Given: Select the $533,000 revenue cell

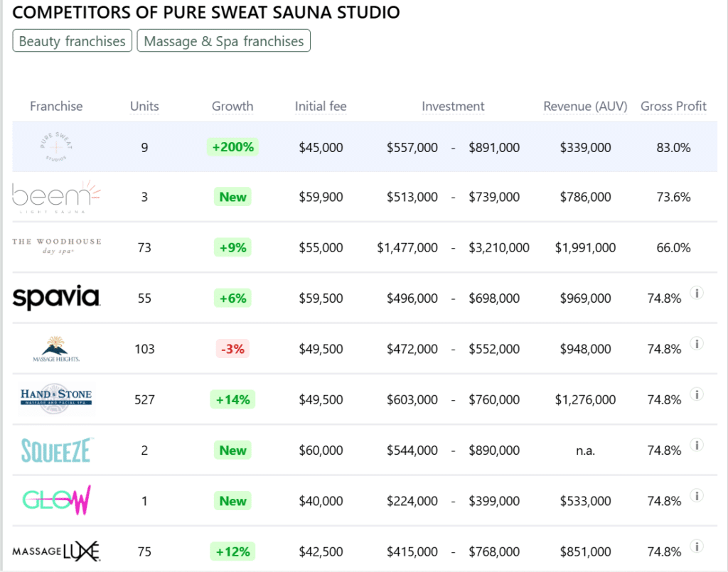Looking at the screenshot, I should (x=586, y=500).
